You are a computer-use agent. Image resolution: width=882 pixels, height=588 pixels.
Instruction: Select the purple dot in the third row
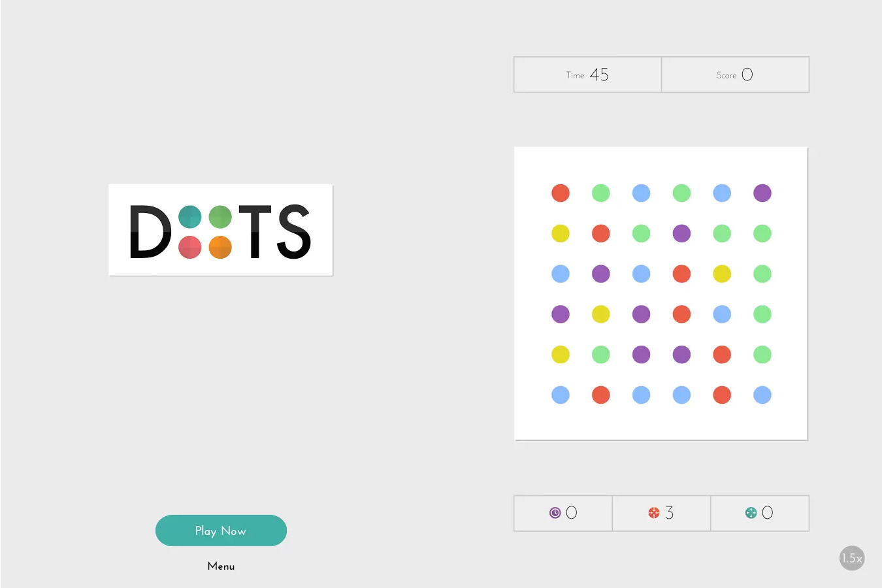click(x=601, y=274)
